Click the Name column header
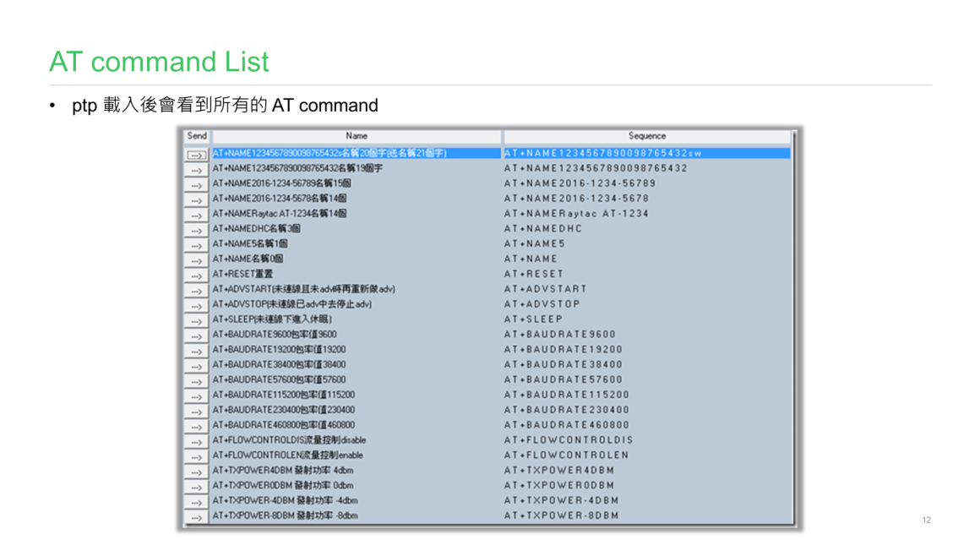The height and width of the screenshot is (551, 980). [357, 136]
